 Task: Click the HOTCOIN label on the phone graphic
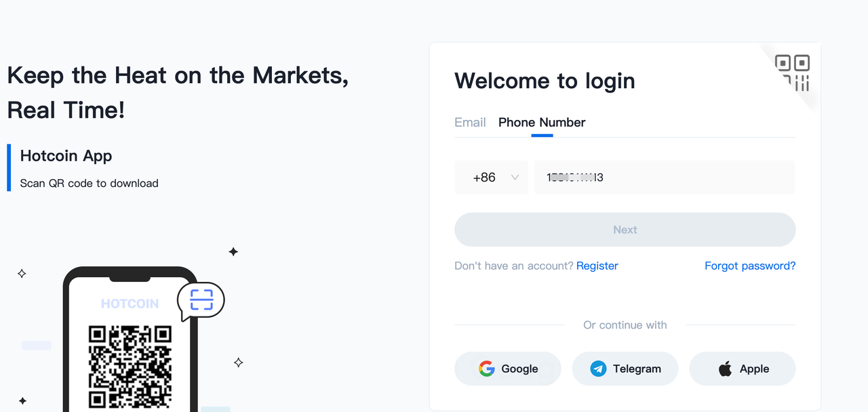tap(130, 304)
